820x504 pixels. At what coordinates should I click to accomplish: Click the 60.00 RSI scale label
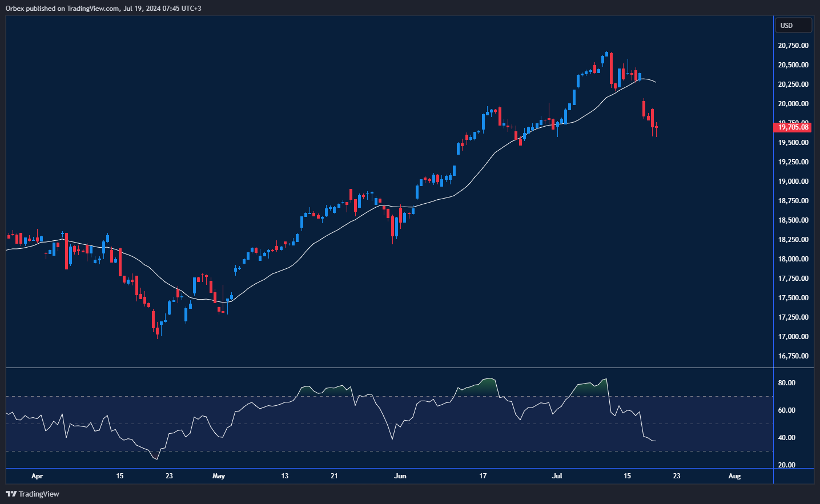pyautogui.click(x=786, y=410)
